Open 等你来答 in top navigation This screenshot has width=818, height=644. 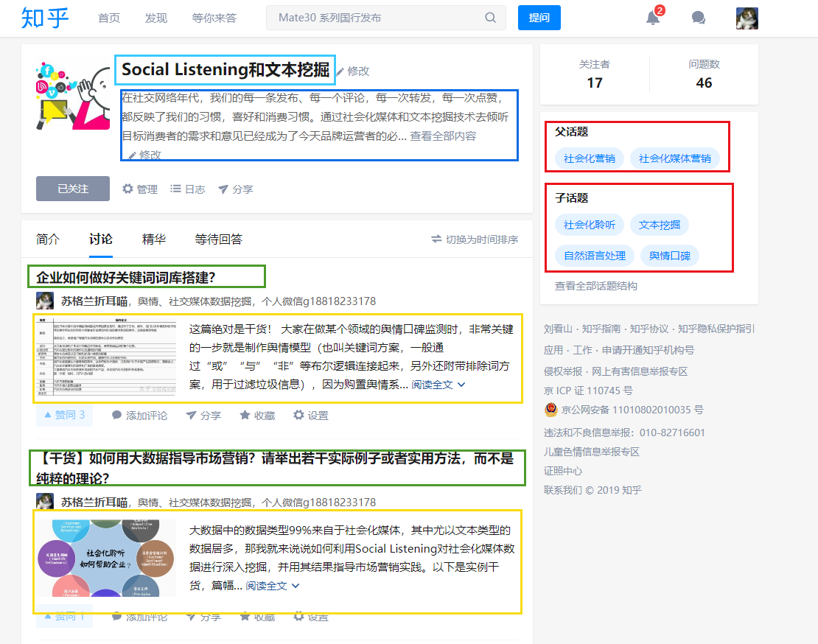[214, 18]
